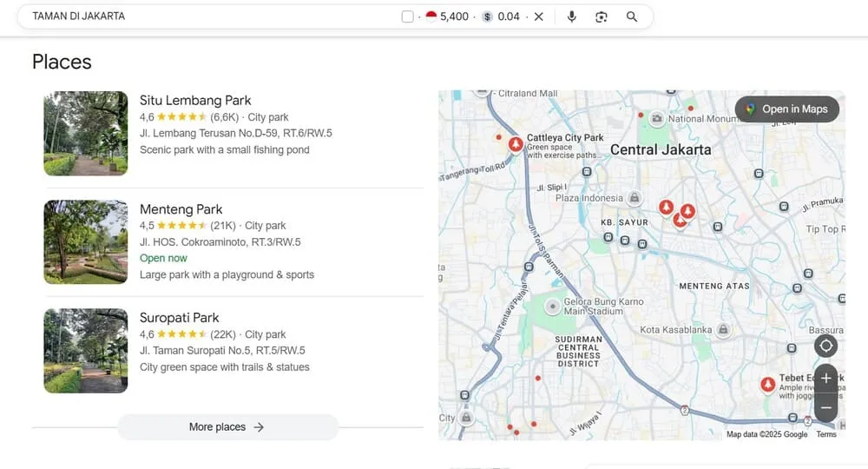Click the Kota Kasablanka shopping marker
This screenshot has height=469, width=868.
point(722,330)
